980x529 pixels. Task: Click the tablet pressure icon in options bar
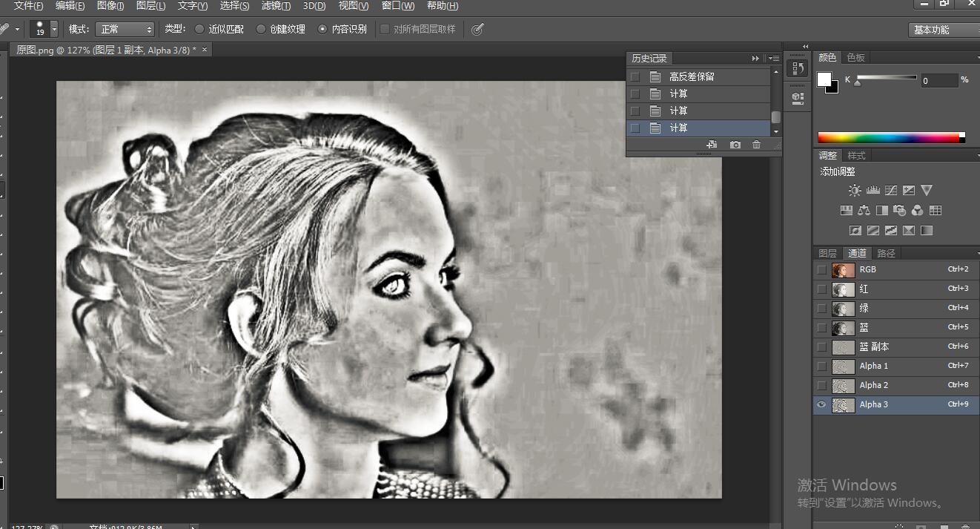[478, 29]
